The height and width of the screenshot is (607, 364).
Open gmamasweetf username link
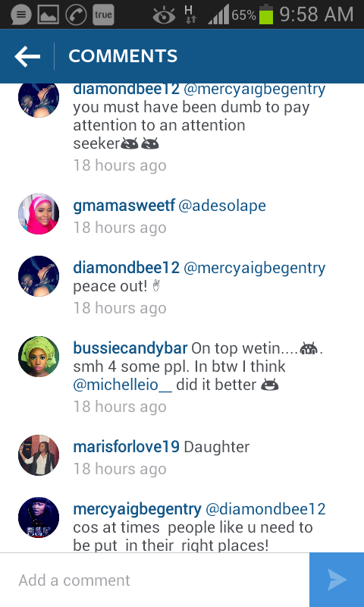click(124, 206)
